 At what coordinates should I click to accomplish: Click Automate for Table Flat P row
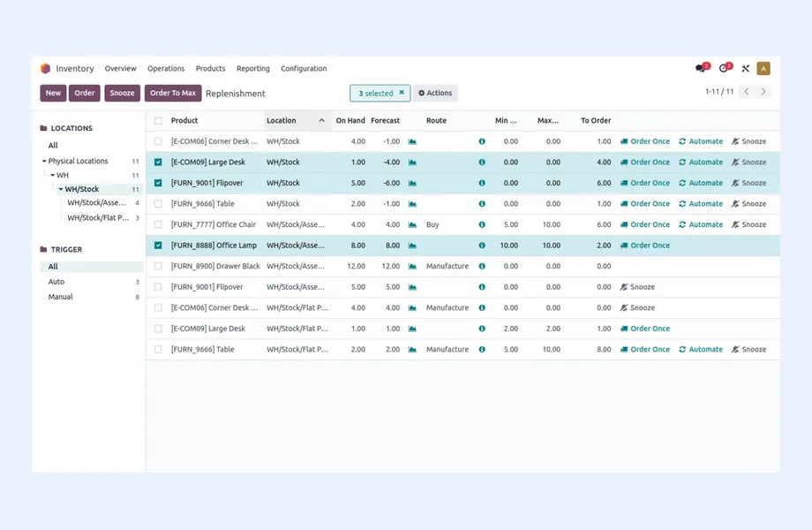pyautogui.click(x=701, y=349)
